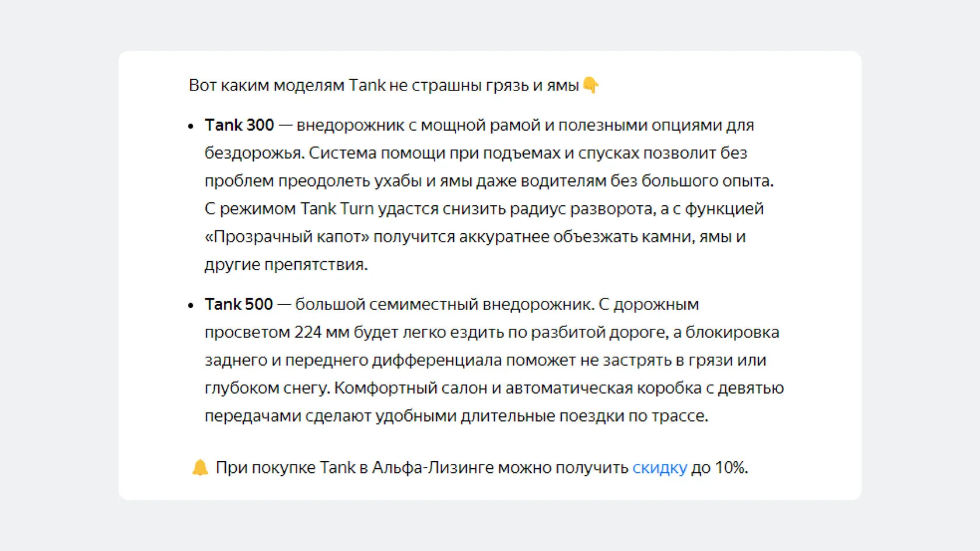Click the bullet point before Tank 500
Viewport: 980px width, 551px height.
pyautogui.click(x=191, y=305)
